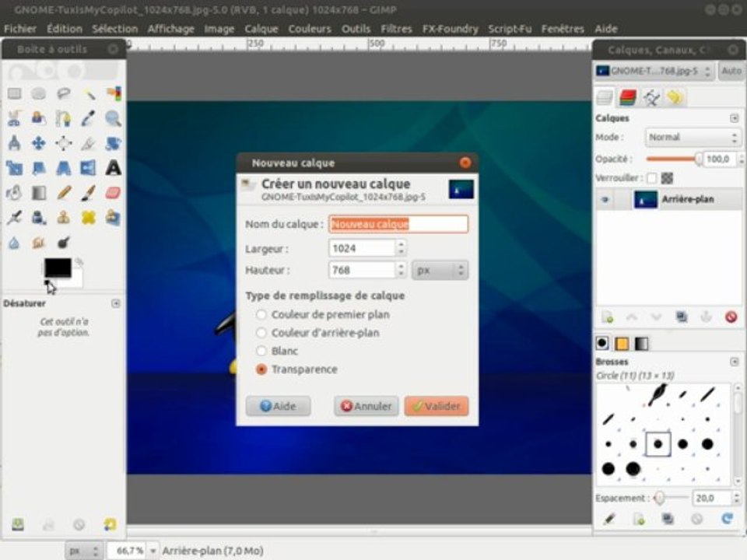Select the Blend gradient tool
Viewport: 747px width, 560px height.
pos(39,193)
